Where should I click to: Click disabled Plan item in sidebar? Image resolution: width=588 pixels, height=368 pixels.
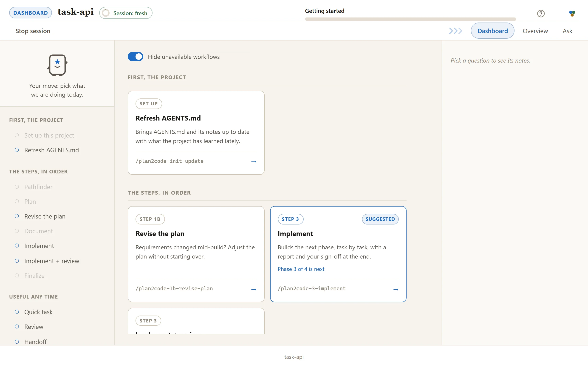(25, 201)
